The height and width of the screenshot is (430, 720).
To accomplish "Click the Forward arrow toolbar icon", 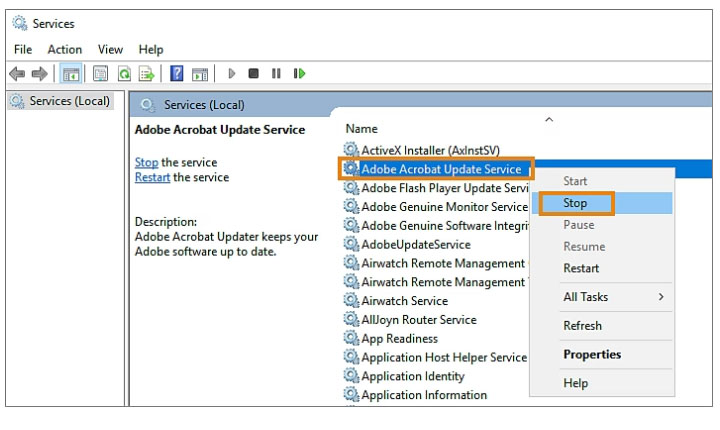I will point(39,74).
